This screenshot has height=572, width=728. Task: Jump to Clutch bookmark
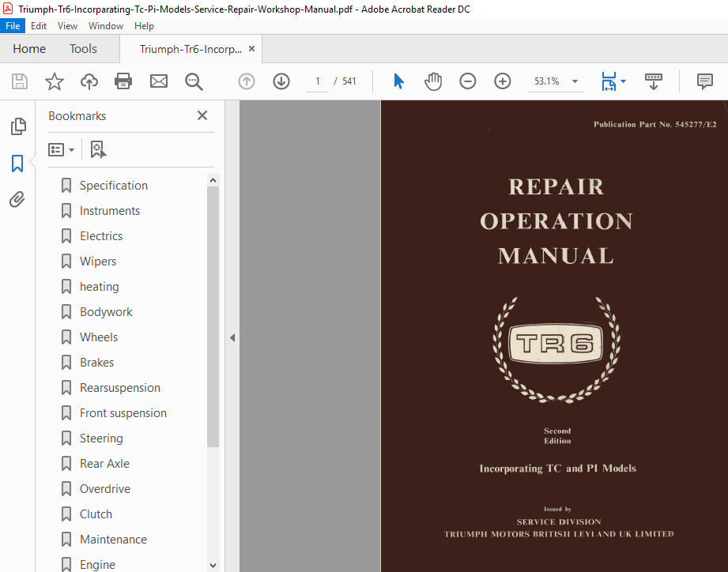(96, 514)
